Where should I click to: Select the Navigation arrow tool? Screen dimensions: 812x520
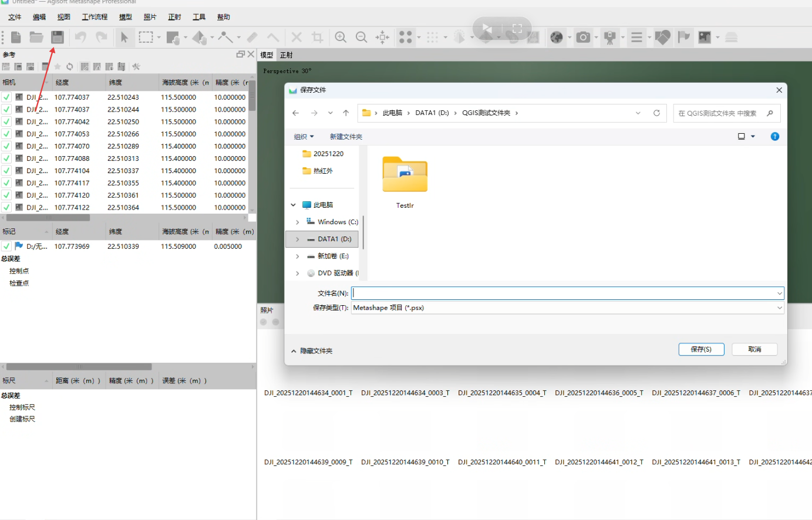tap(124, 38)
